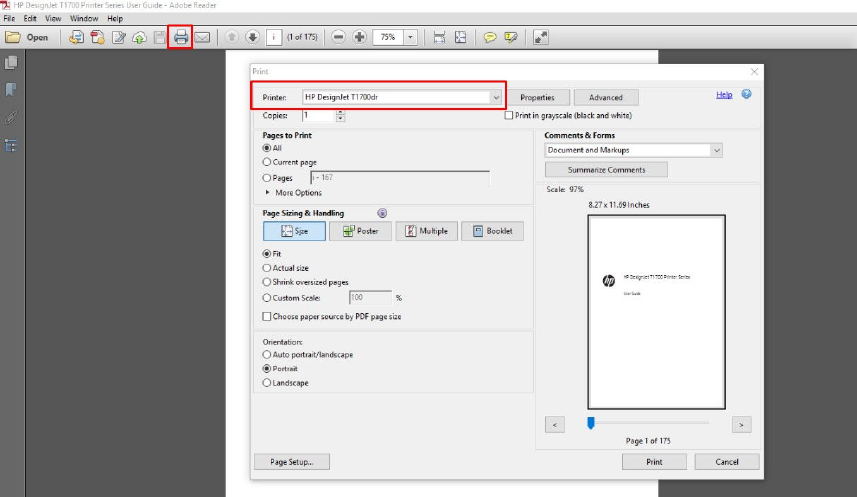This screenshot has width=857, height=497.
Task: Select the Landscape orientation option
Action: 266,383
